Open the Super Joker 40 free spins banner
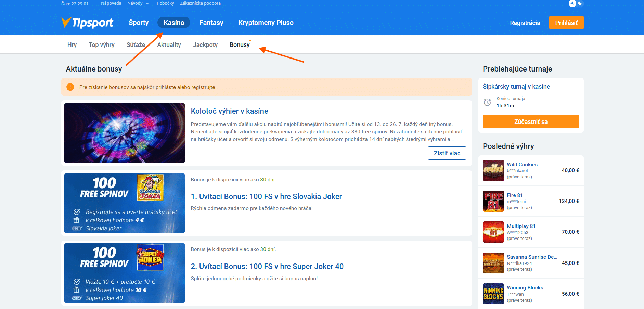 (x=125, y=273)
